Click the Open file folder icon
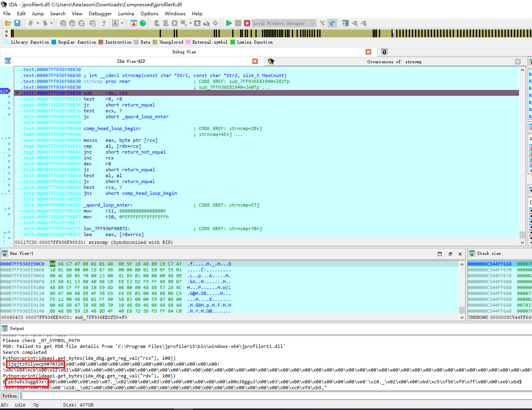532x410 pixels. coord(8,23)
